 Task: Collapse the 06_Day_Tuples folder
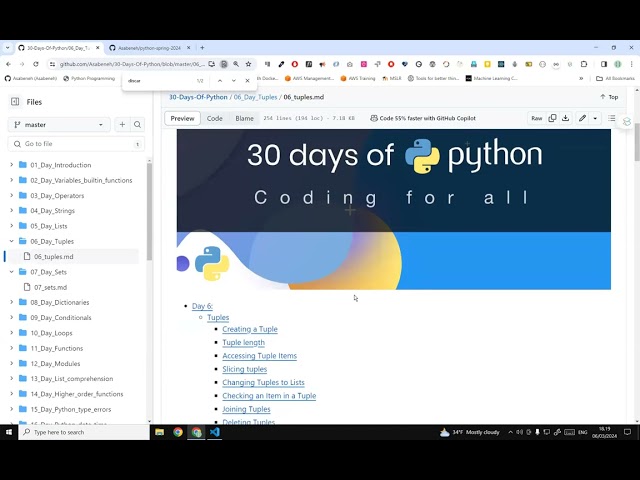[x=11, y=241]
